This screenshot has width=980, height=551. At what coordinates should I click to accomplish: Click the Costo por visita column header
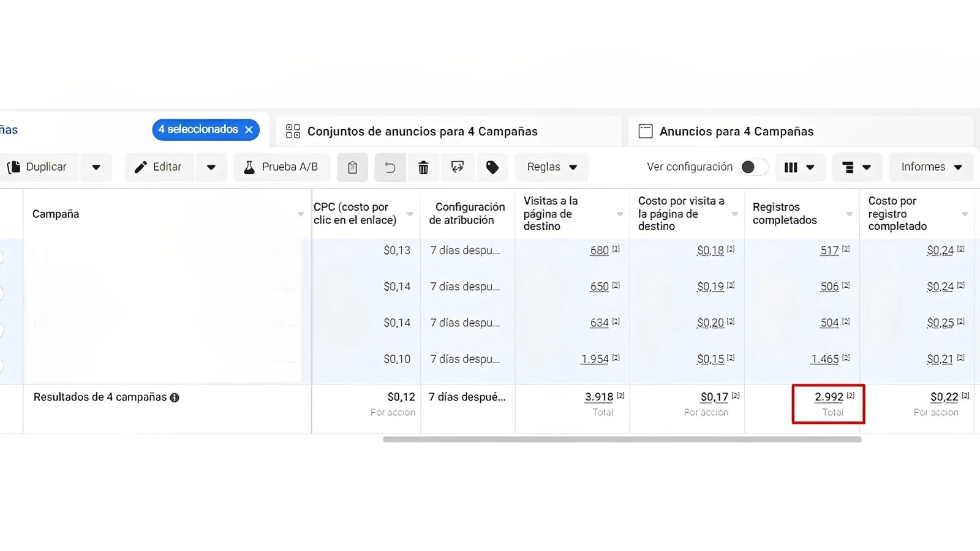click(x=687, y=214)
